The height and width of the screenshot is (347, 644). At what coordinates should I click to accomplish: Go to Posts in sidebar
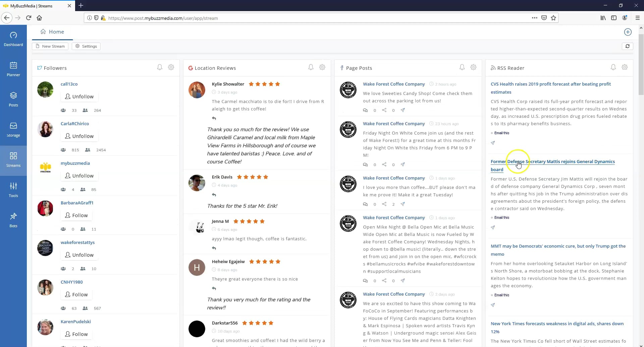point(13,100)
